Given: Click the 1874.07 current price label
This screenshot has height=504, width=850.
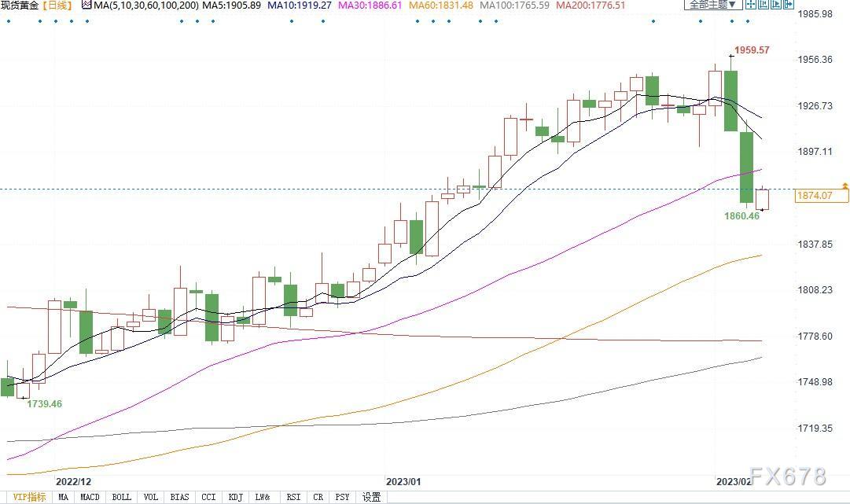Looking at the screenshot, I should (x=813, y=196).
